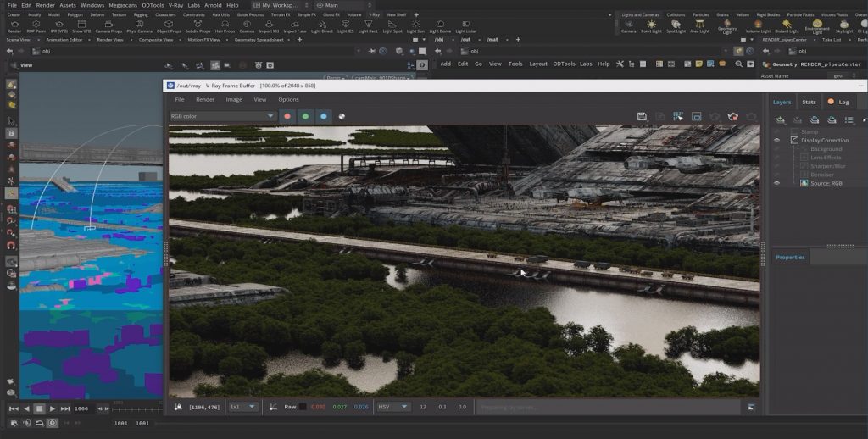Click the Layout menu in network editor
The width and height of the screenshot is (868, 439).
tap(538, 64)
